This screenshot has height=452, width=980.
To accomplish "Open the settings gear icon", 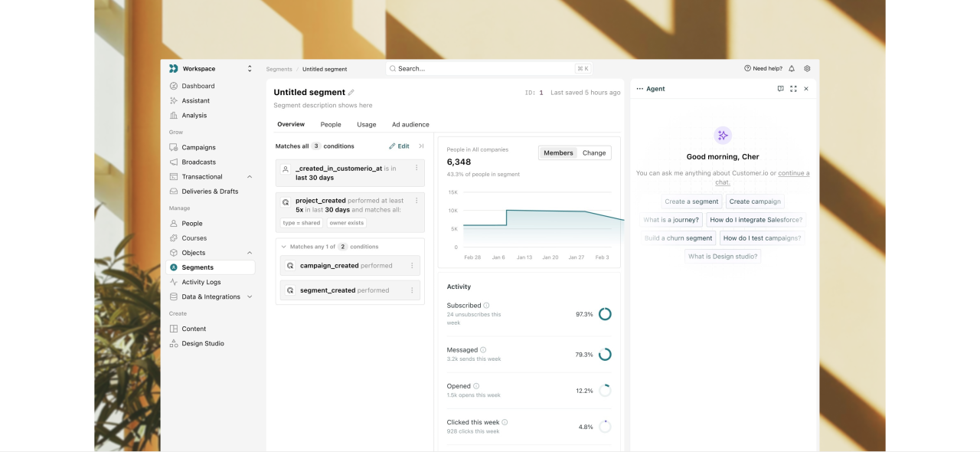I will 807,68.
